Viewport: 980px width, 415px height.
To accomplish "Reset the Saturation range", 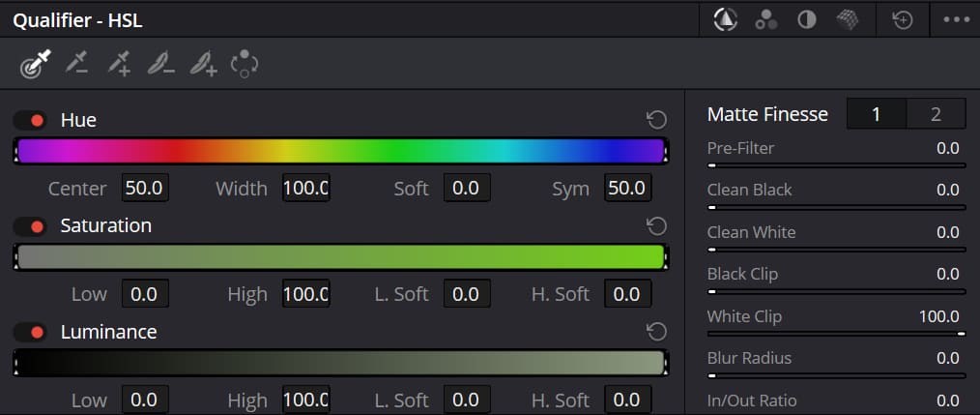I will 656,225.
